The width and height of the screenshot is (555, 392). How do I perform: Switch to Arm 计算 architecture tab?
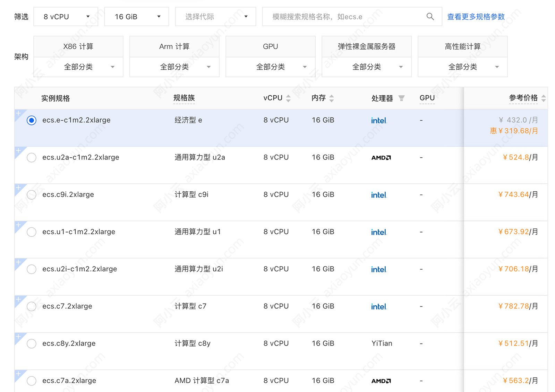(174, 46)
